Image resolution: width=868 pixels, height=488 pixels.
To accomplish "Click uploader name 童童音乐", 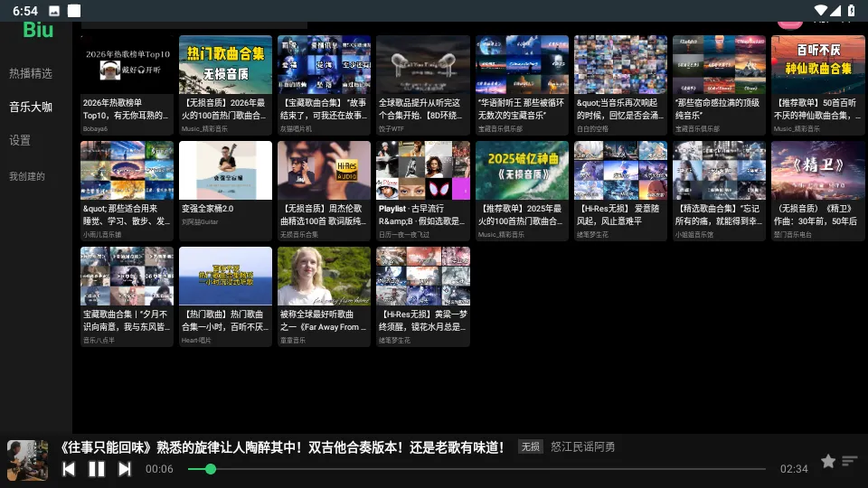I will (x=292, y=341).
